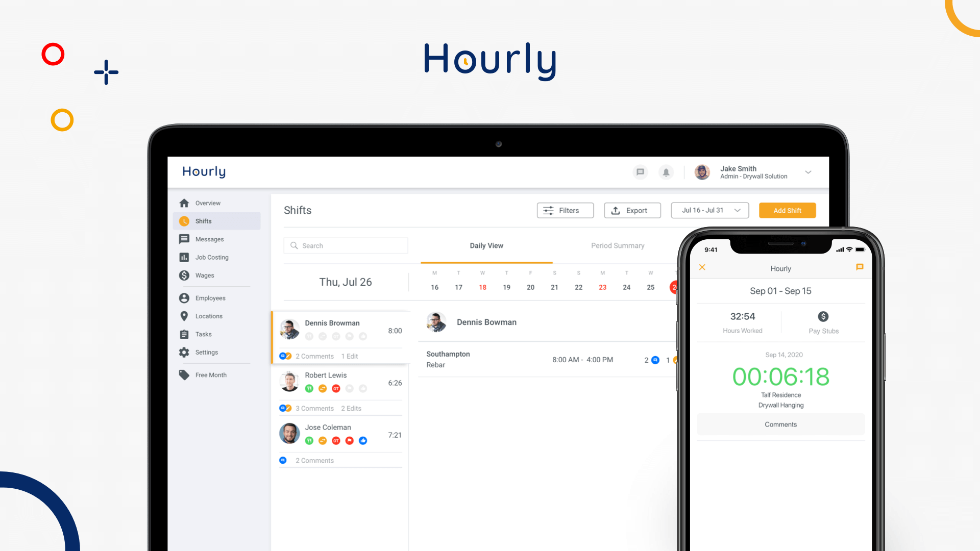
Task: Navigate to Employees in sidebar
Action: click(x=209, y=298)
